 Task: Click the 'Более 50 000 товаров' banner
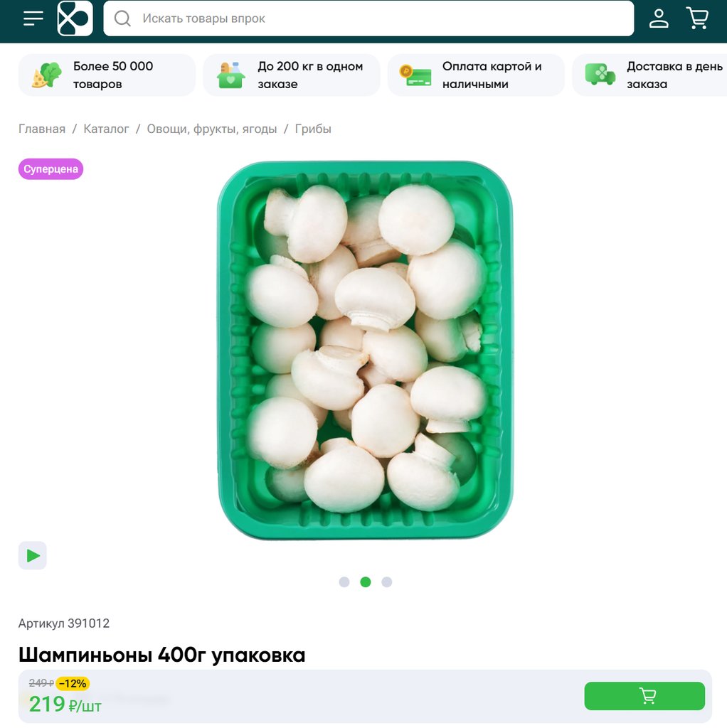107,75
